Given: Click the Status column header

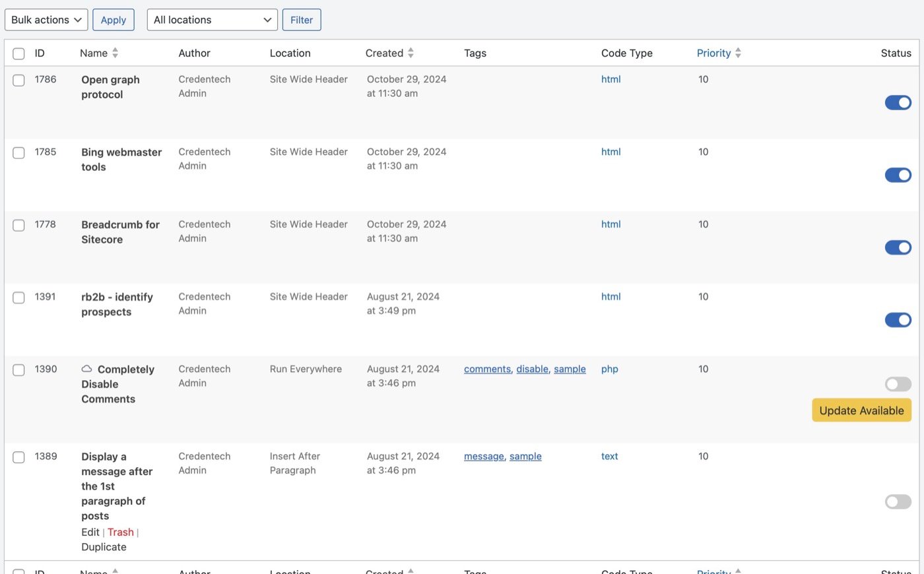Looking at the screenshot, I should (896, 53).
